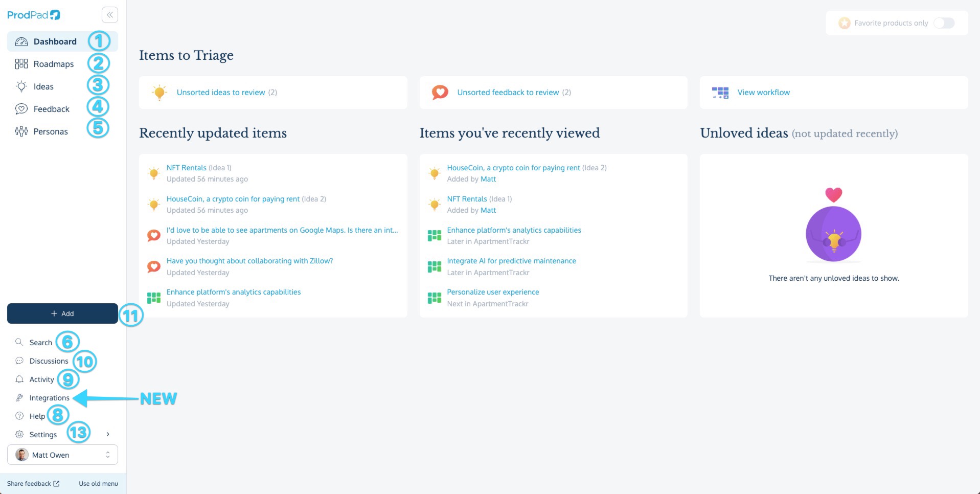The width and height of the screenshot is (980, 494).
Task: Collapse the sidebar with the double-chevron button
Action: tap(109, 14)
